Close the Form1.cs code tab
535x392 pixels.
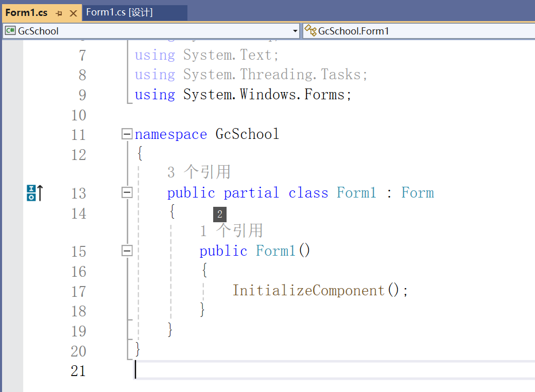point(73,13)
